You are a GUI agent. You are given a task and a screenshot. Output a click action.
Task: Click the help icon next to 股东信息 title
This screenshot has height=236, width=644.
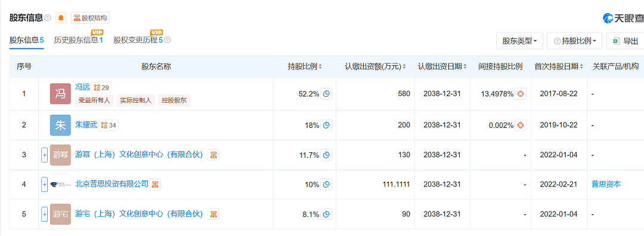[x=48, y=18]
